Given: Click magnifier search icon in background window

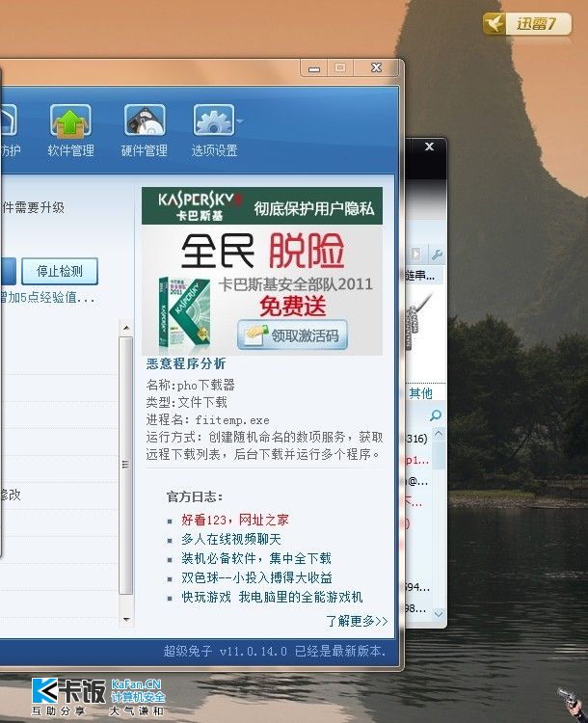Looking at the screenshot, I should [436, 415].
